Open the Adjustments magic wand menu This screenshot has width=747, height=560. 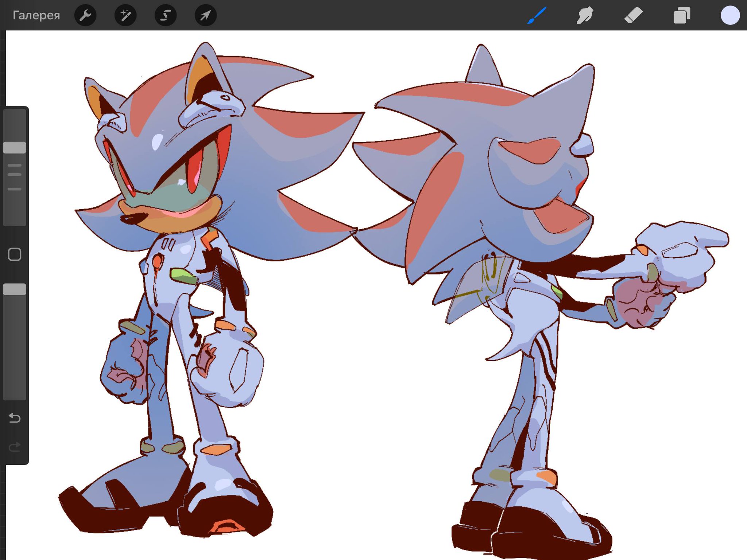pyautogui.click(x=125, y=15)
